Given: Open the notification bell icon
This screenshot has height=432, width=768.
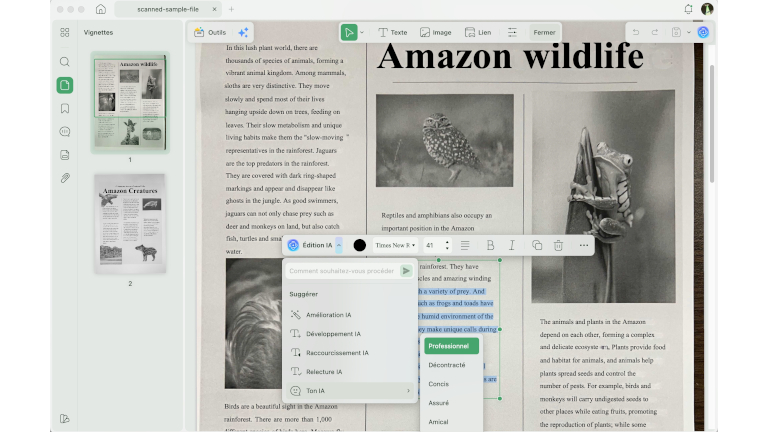Looking at the screenshot, I should coord(688,9).
